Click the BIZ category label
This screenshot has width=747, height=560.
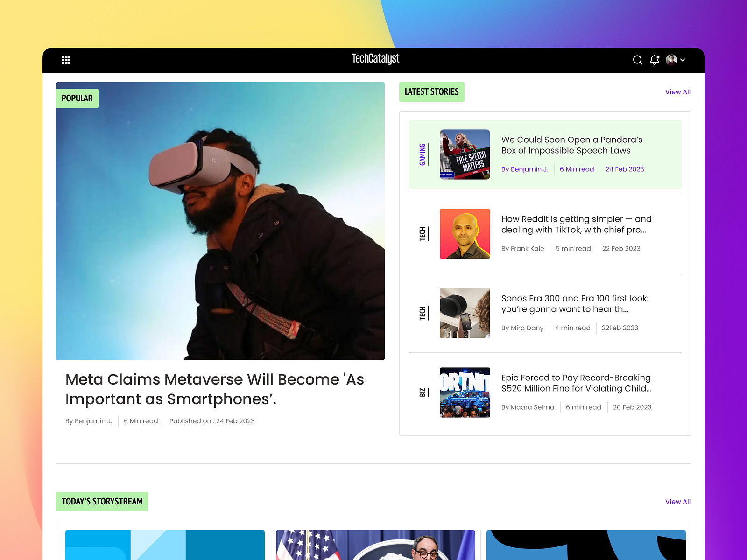click(x=423, y=392)
